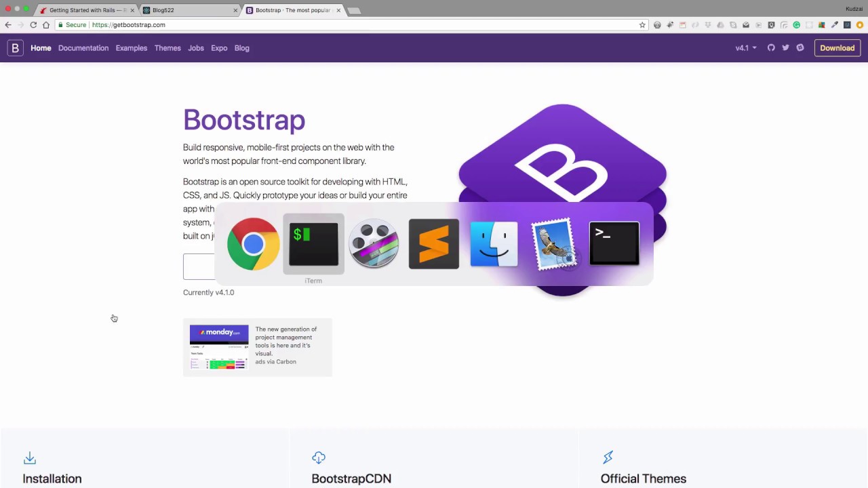Screen dimensions: 868x488
Task: Open the Examples nav item
Action: pyautogui.click(x=132, y=48)
